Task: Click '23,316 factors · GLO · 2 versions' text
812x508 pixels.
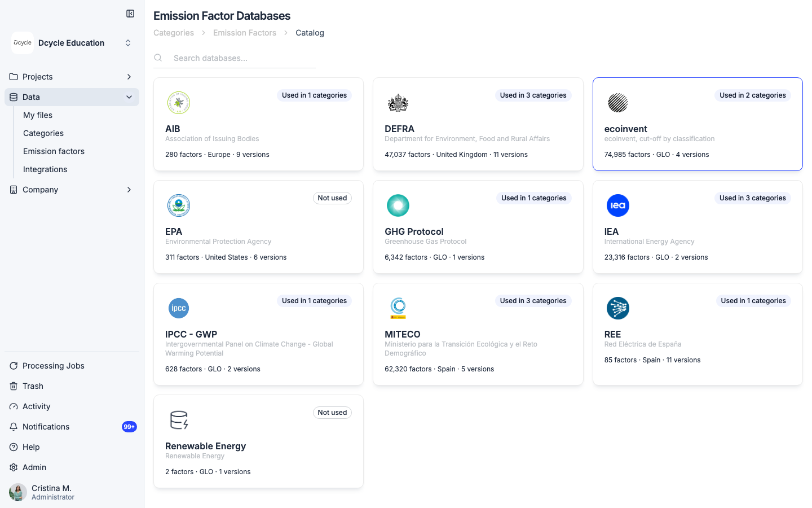Action: pyautogui.click(x=656, y=257)
